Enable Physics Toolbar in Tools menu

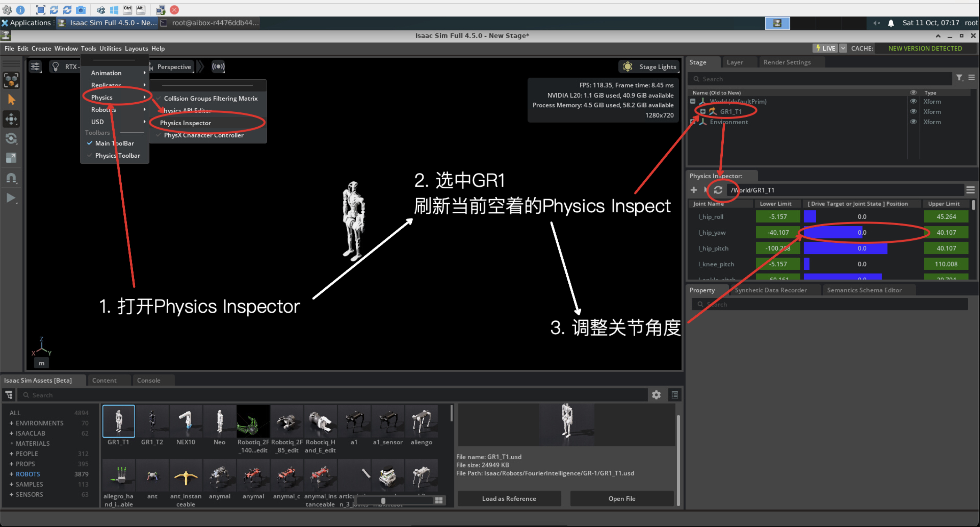[117, 156]
